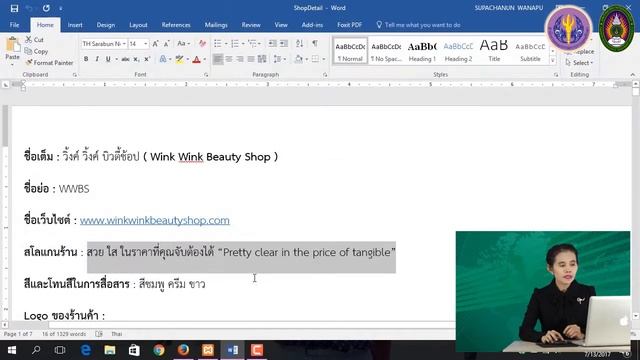Screen dimensions: 640x360
Task: Click the Redo icon in quick access toolbar
Action: pos(46,8)
